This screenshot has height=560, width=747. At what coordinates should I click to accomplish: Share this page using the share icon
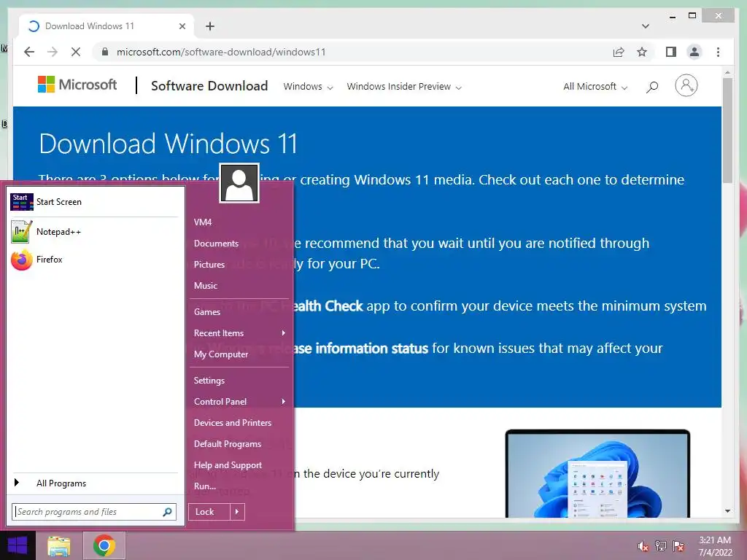tap(619, 52)
